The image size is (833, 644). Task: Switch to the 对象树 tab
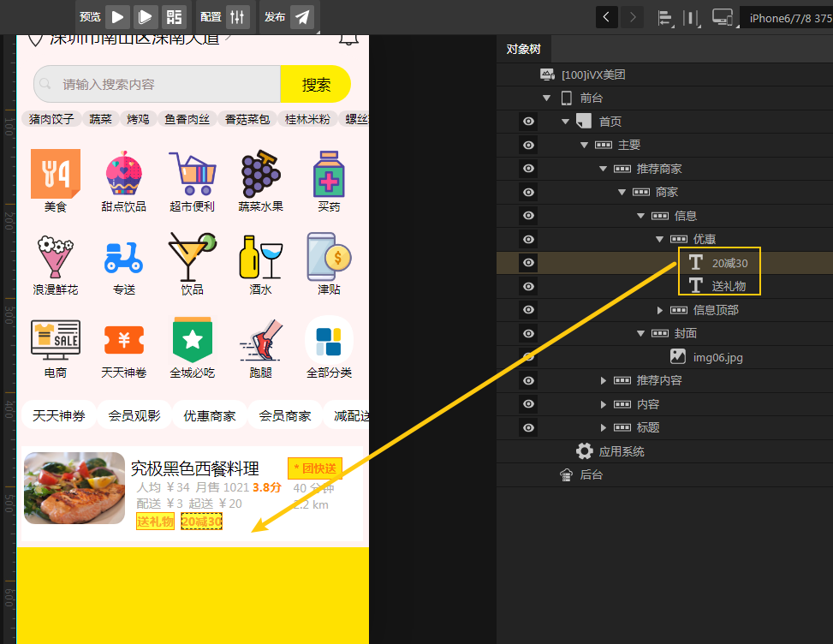point(523,49)
